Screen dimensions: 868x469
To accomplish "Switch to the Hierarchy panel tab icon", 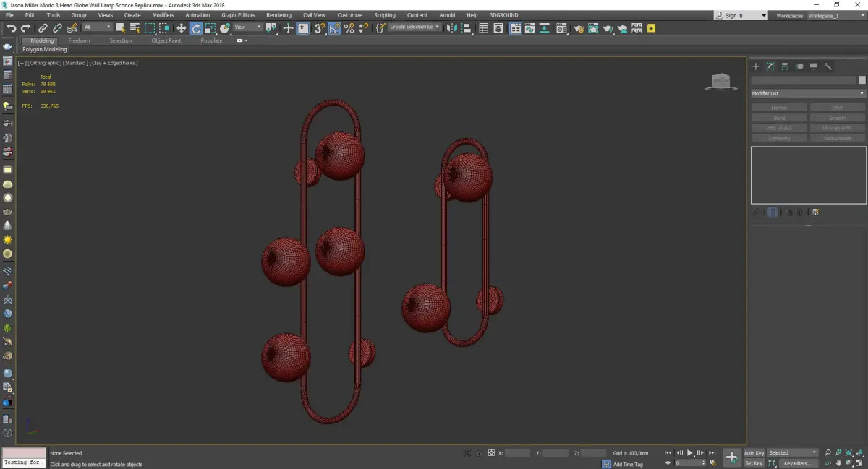I will click(785, 66).
